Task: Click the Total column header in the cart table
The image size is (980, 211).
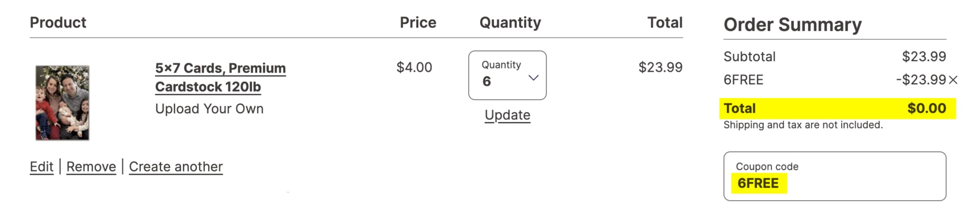Action: click(665, 22)
